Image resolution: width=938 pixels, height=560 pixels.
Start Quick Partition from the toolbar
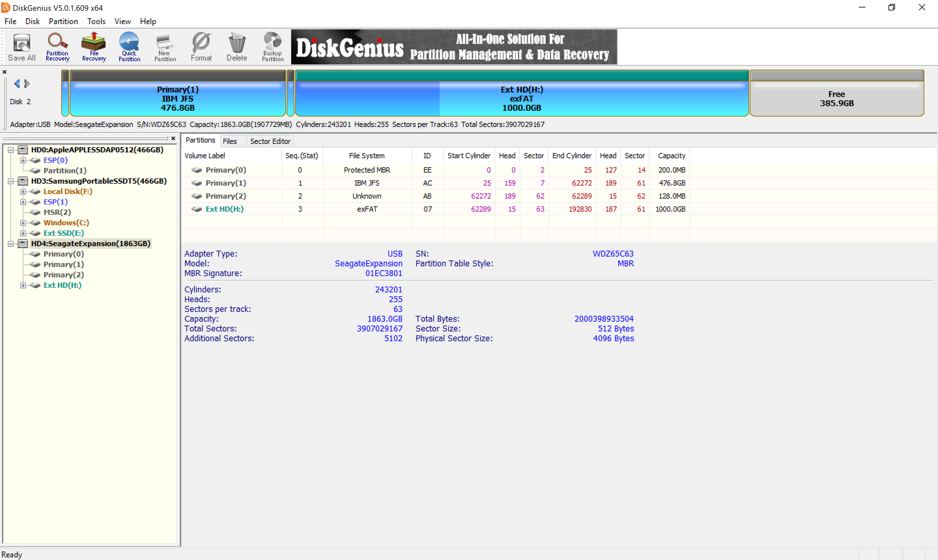[x=129, y=47]
